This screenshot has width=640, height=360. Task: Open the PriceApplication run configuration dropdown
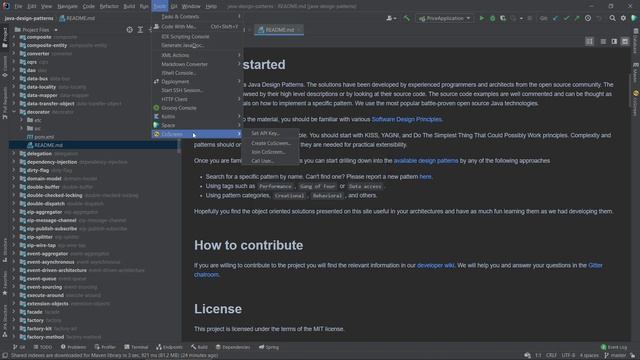[444, 18]
